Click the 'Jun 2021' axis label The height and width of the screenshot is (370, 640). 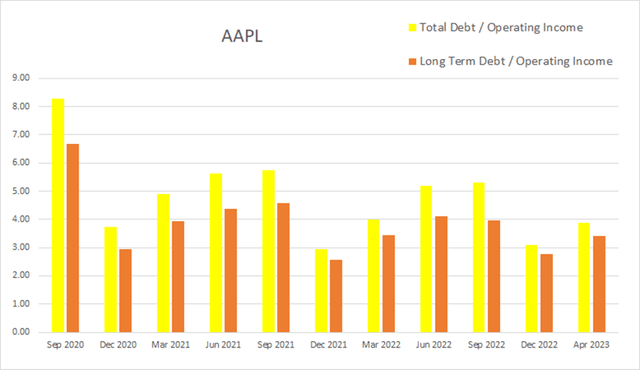pos(223,345)
